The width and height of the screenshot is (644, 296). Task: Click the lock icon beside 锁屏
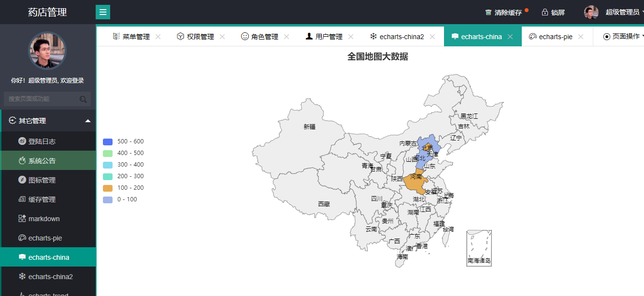point(545,12)
